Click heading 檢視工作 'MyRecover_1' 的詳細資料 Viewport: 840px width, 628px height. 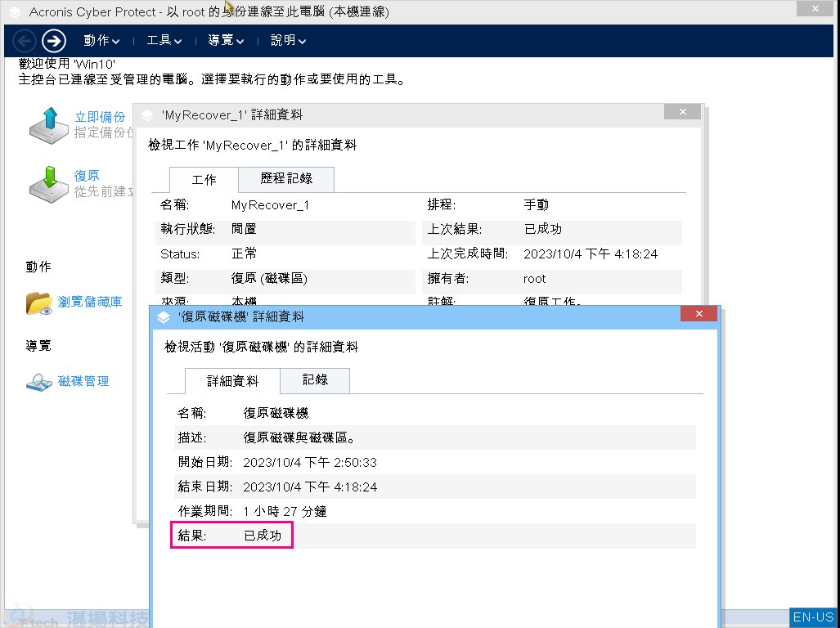[x=252, y=145]
